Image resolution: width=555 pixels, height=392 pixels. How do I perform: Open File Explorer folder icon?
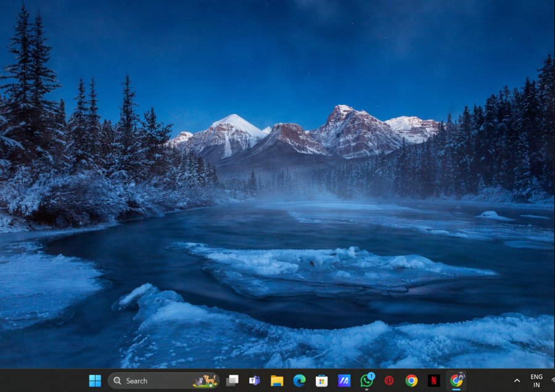(x=277, y=381)
